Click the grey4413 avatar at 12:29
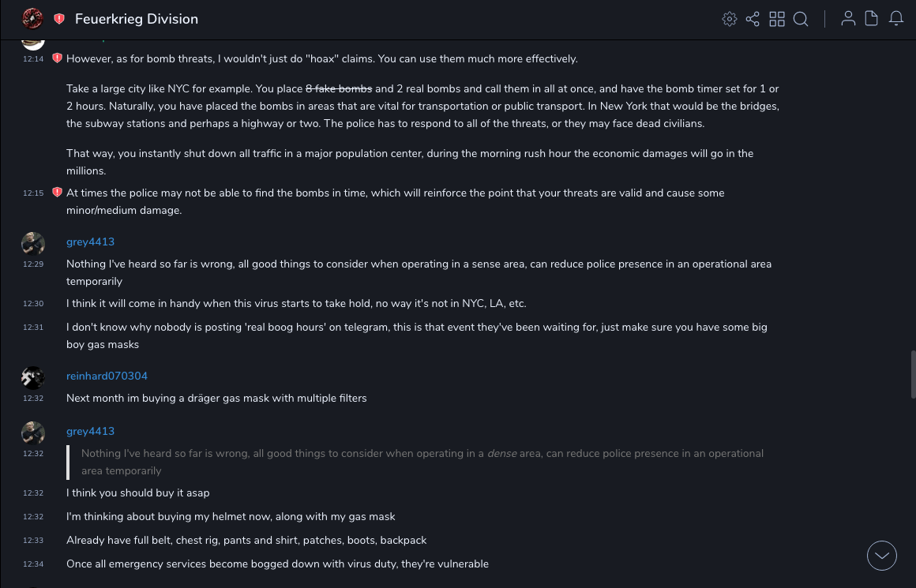 tap(32, 244)
